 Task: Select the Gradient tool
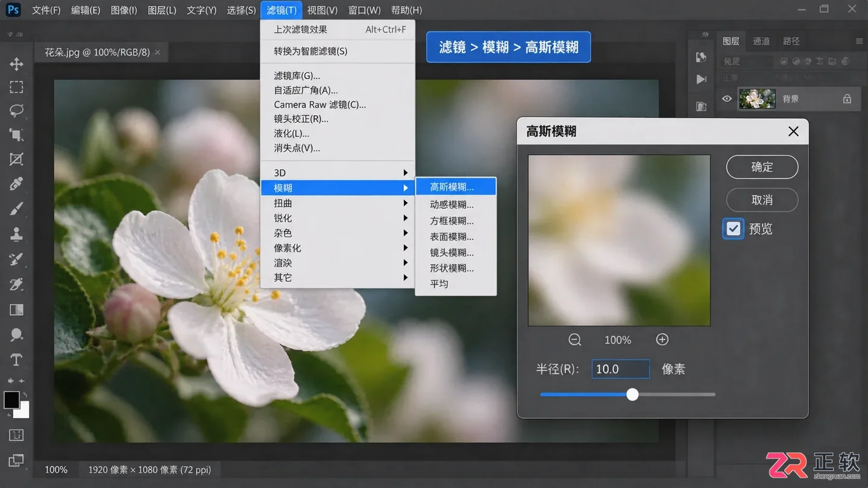[16, 310]
